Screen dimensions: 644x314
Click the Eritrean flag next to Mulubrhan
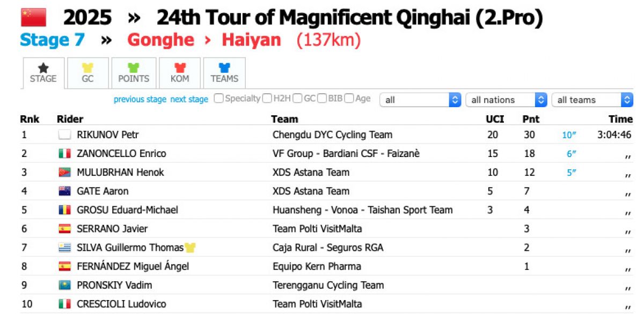coord(64,173)
